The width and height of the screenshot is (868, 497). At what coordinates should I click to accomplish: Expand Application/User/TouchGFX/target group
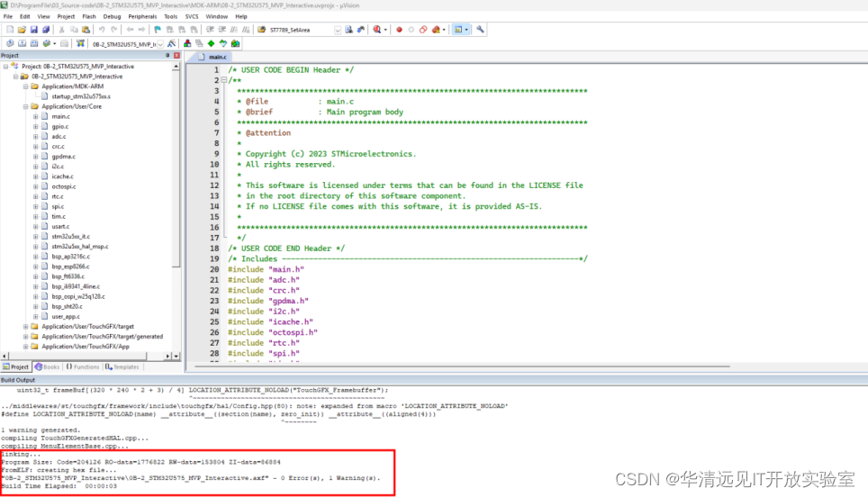[x=25, y=327]
